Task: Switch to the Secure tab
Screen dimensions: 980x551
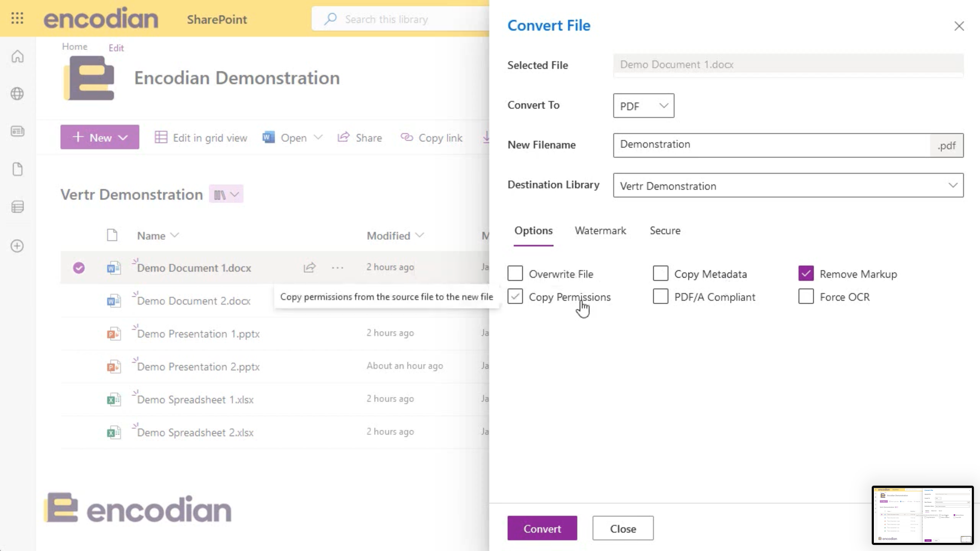Action: [665, 231]
